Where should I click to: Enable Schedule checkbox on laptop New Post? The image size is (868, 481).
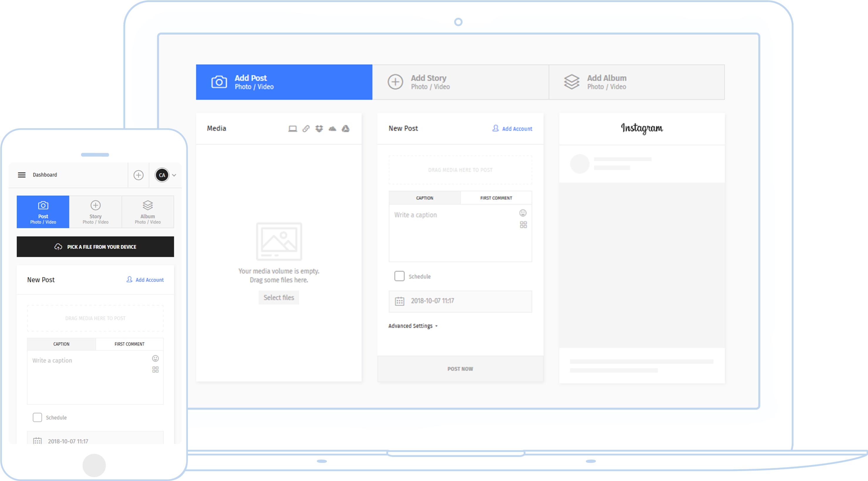coord(399,276)
